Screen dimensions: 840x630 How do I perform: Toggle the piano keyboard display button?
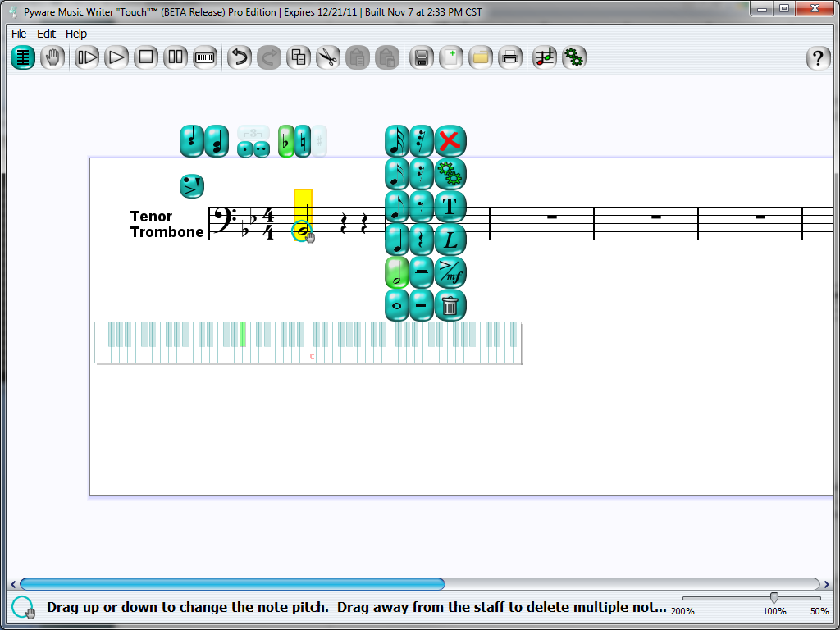[x=204, y=57]
